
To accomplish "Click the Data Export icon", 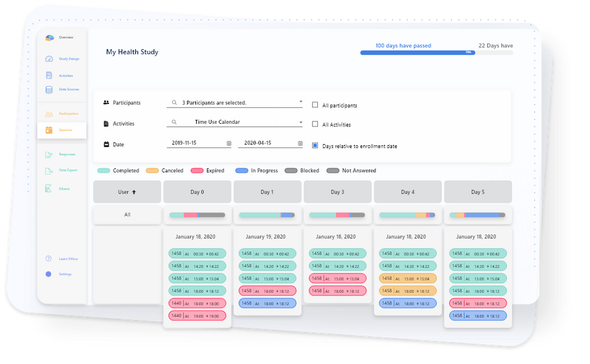I will click(49, 171).
